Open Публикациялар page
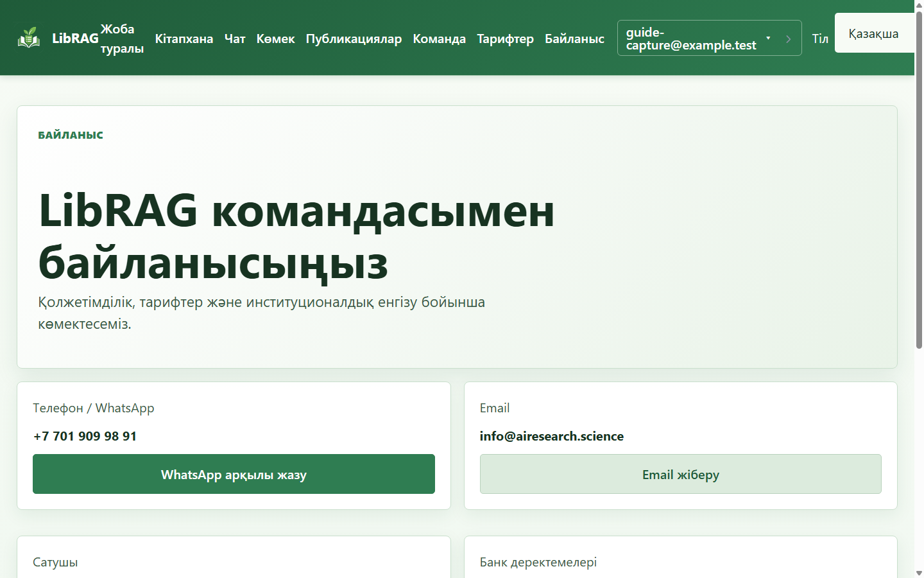The height and width of the screenshot is (578, 924). (x=354, y=39)
